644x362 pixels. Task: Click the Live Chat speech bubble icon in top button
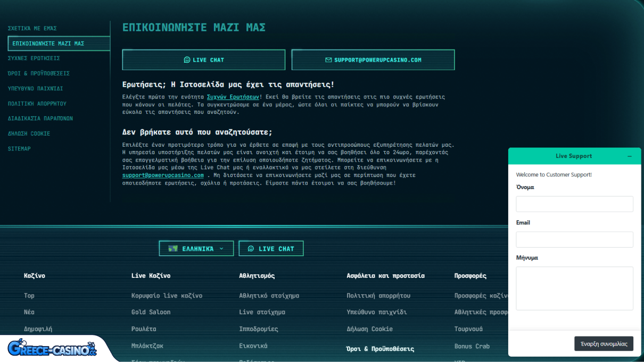tap(187, 60)
